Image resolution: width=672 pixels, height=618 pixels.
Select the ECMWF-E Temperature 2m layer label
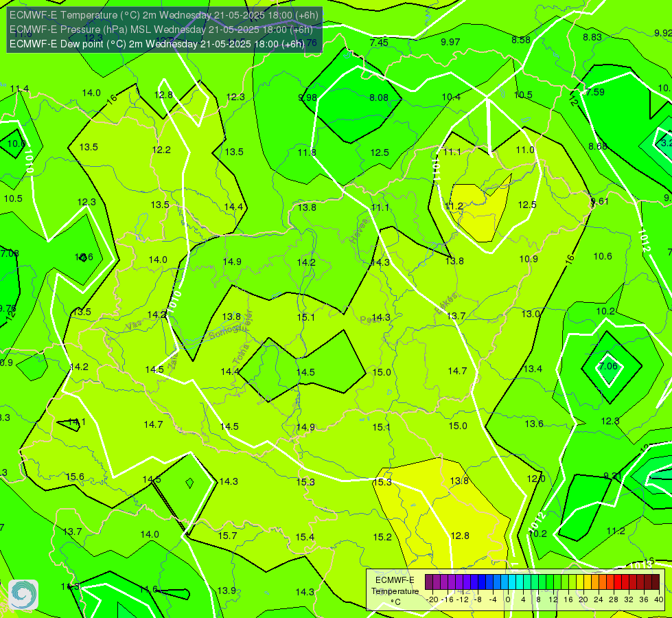pos(164,15)
